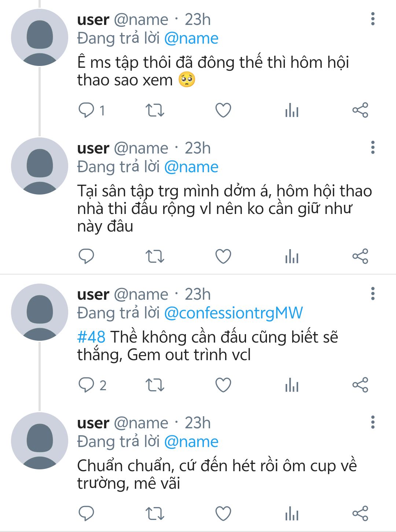The height and width of the screenshot is (532, 396).
Task: Open the avatar of the 'Tại sân tập' tweet author
Action: [x=40, y=166]
